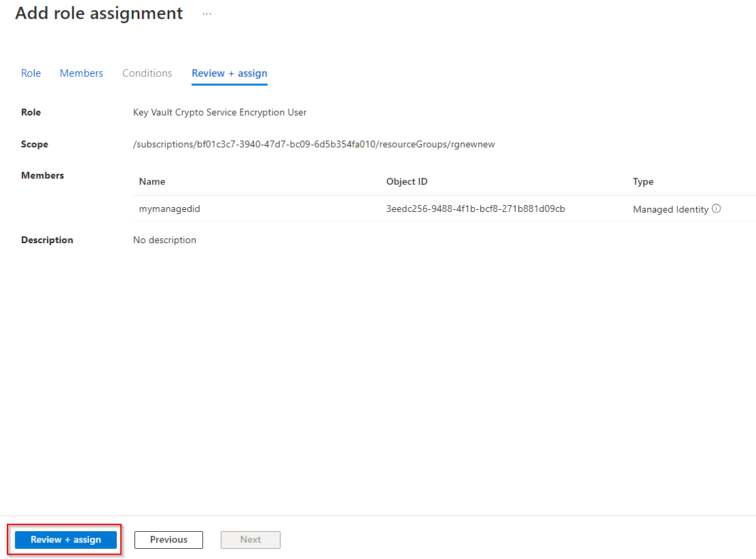This screenshot has width=756, height=559.
Task: Click the Name column header
Action: 152,182
